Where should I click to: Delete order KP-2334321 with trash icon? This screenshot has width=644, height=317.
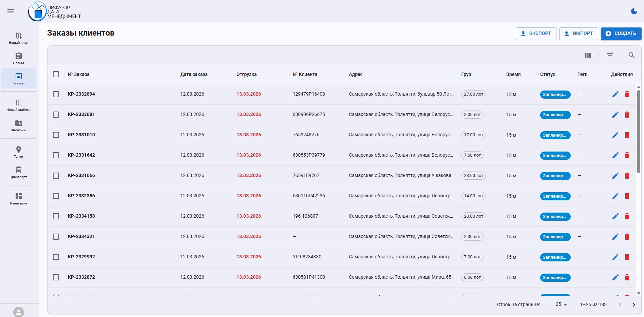pyautogui.click(x=627, y=237)
